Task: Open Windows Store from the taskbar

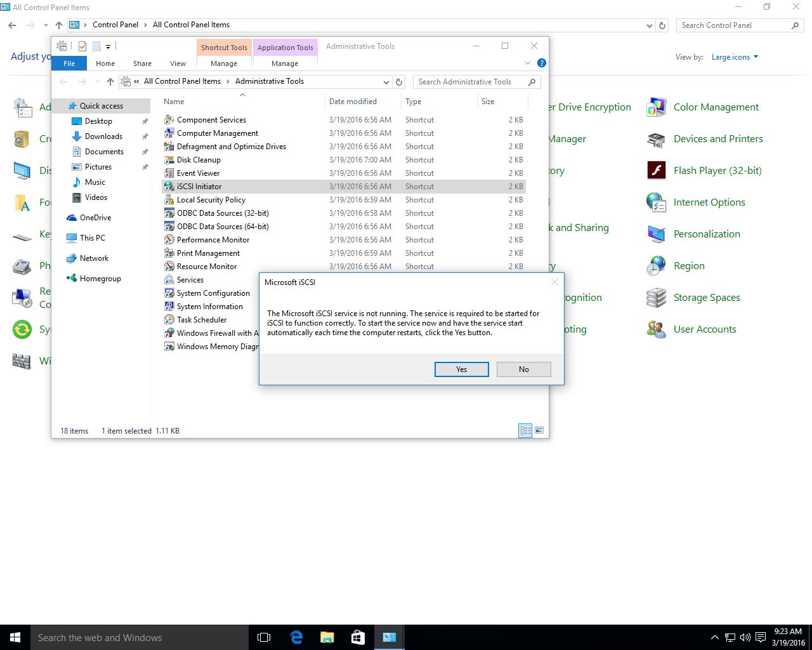Action: point(358,637)
